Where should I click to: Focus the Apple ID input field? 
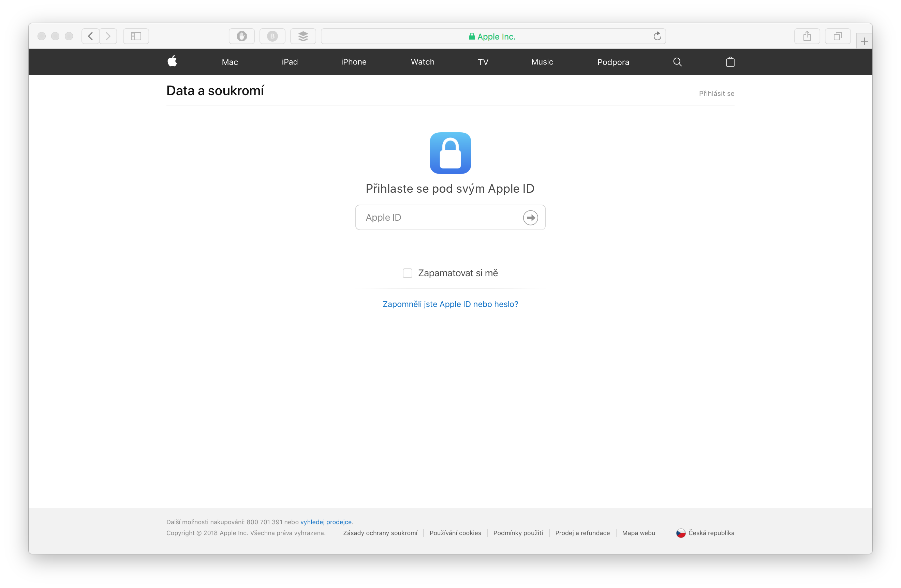[450, 217]
